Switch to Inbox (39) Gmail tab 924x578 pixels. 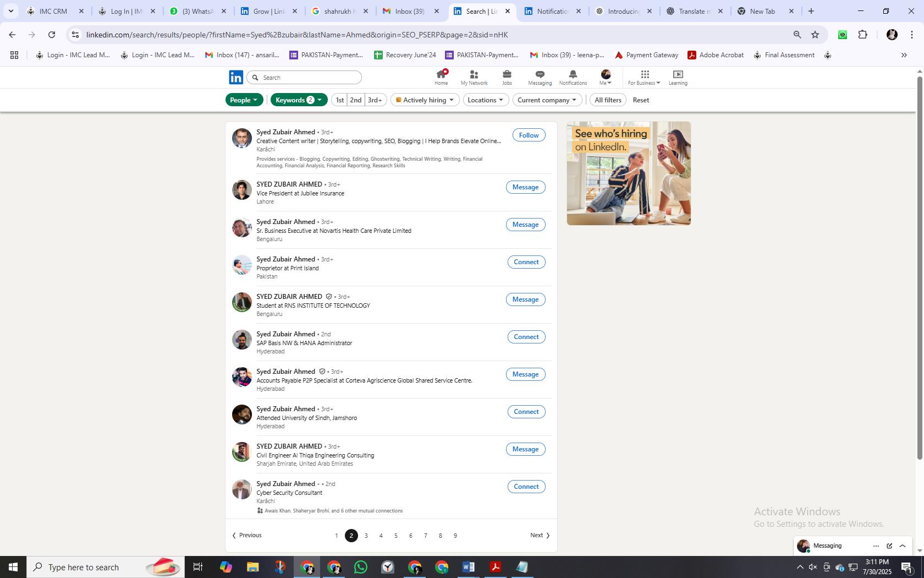tap(410, 11)
